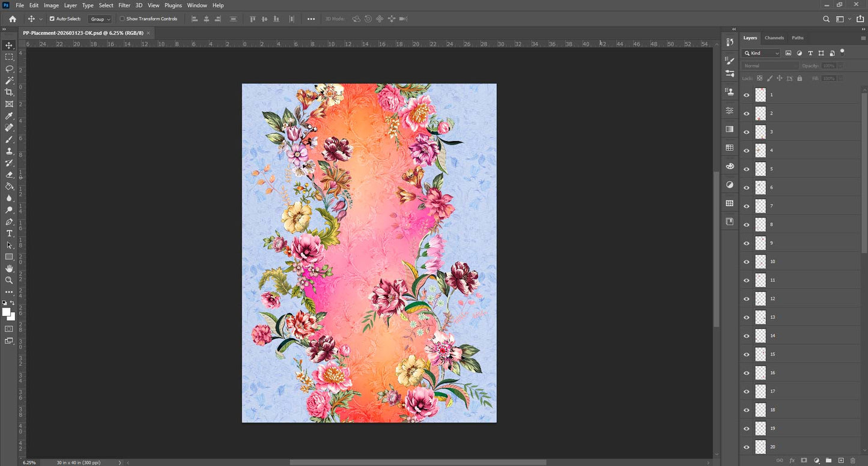Select the Eyedropper tool
Viewport: 868px width, 466px height.
point(9,116)
